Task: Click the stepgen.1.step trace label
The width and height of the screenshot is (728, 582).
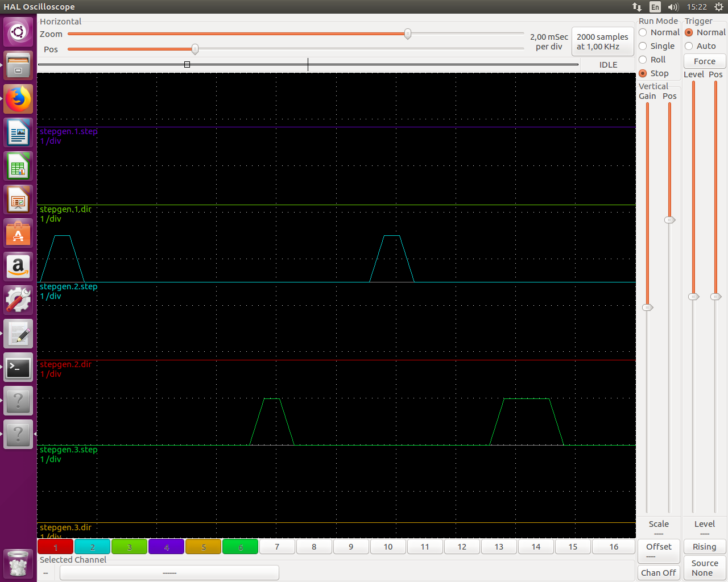Action: click(68, 131)
